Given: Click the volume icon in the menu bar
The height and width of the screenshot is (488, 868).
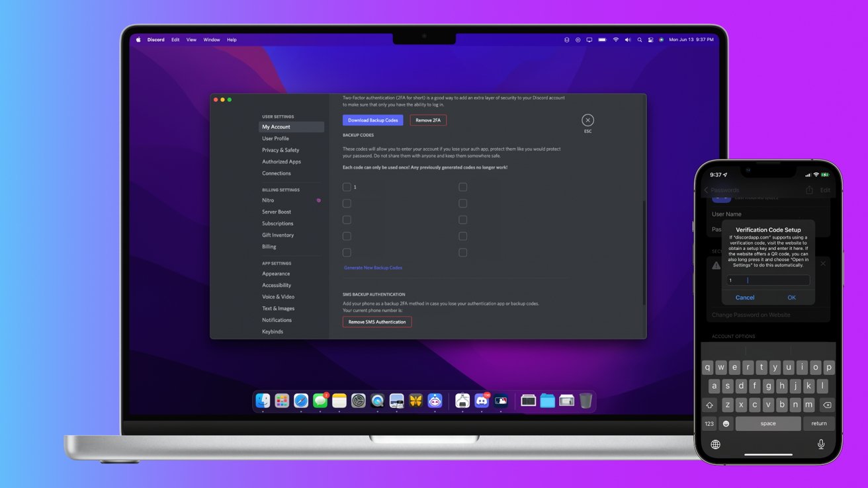Looking at the screenshot, I should tap(628, 40).
